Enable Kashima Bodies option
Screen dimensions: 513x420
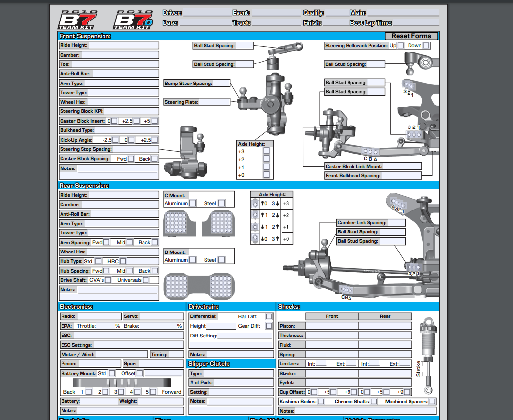click(x=321, y=401)
